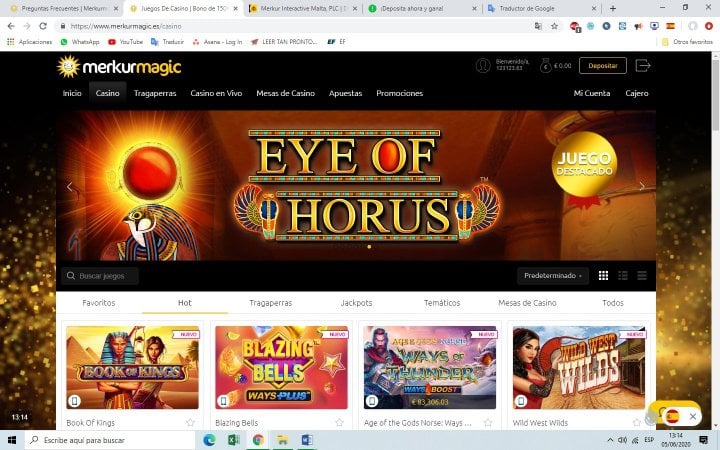Image resolution: width=720 pixels, height=450 pixels.
Task: Open File Explorer from the taskbar
Action: tap(282, 440)
